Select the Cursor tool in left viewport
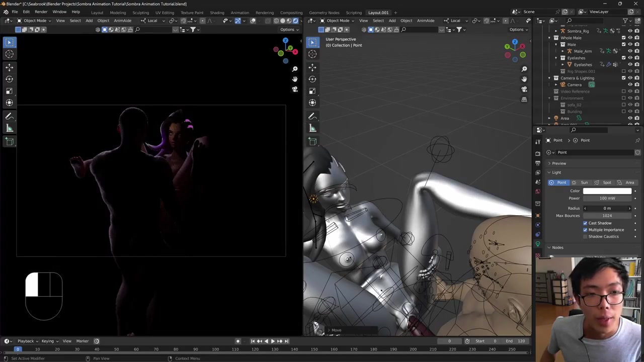This screenshot has width=644, height=362. click(x=9, y=54)
